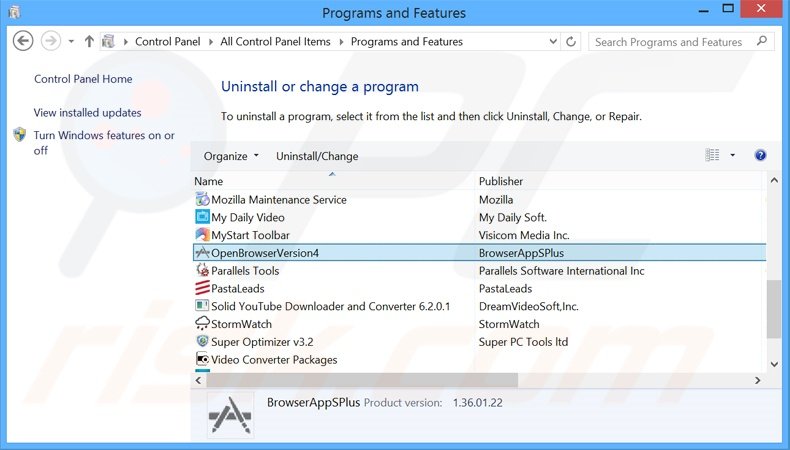Viewport: 790px width, 450px height.
Task: Focus the Search Programs and Features box
Action: point(681,42)
